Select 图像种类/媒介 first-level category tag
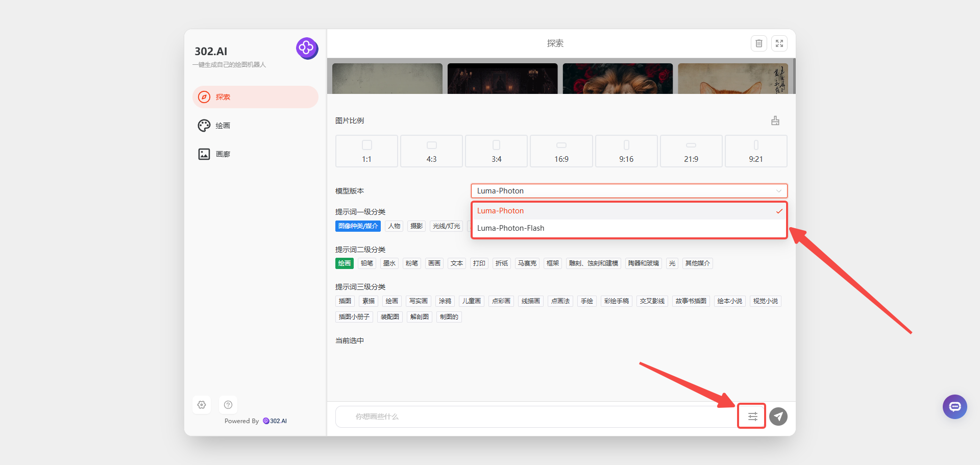This screenshot has height=465, width=980. coord(358,226)
